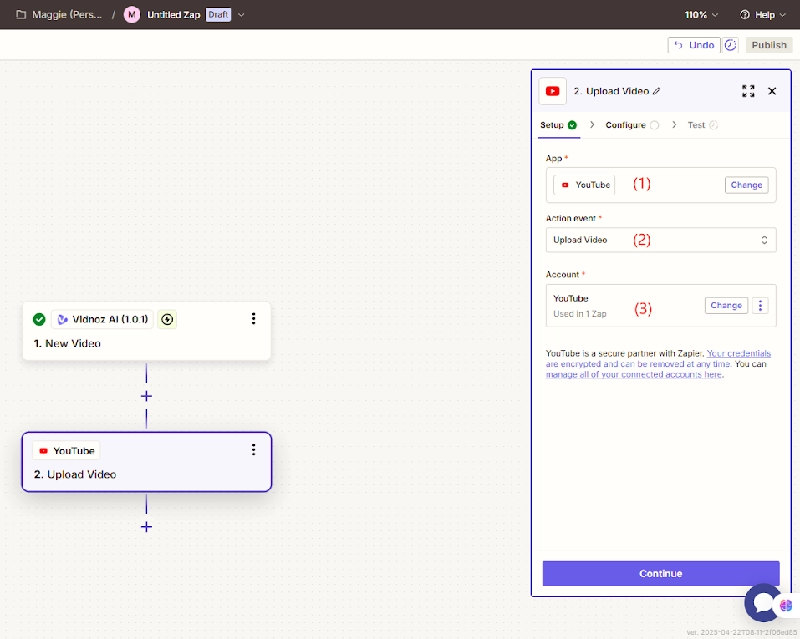Screen dimensions: 800x639
Task: Open the chat support bubble
Action: tap(763, 602)
